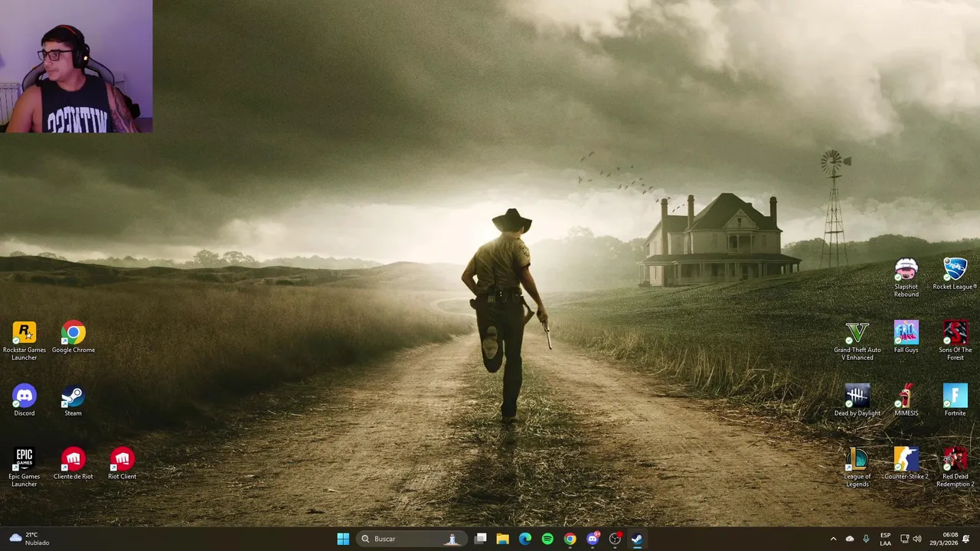
Task: Select the Fall Guys desktop icon
Action: click(x=906, y=337)
